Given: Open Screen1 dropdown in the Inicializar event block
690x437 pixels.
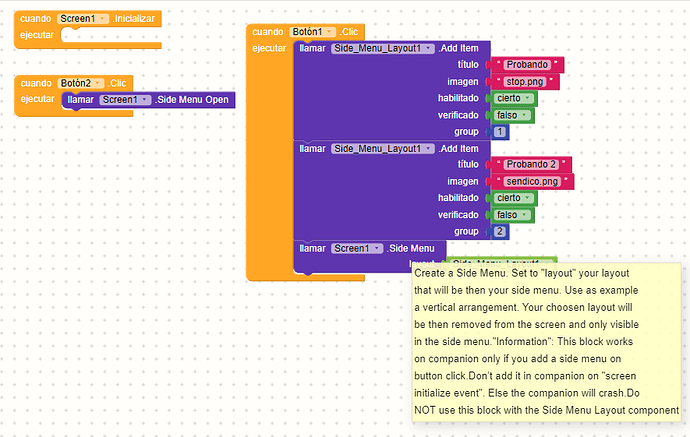Looking at the screenshot, I should pyautogui.click(x=103, y=19).
